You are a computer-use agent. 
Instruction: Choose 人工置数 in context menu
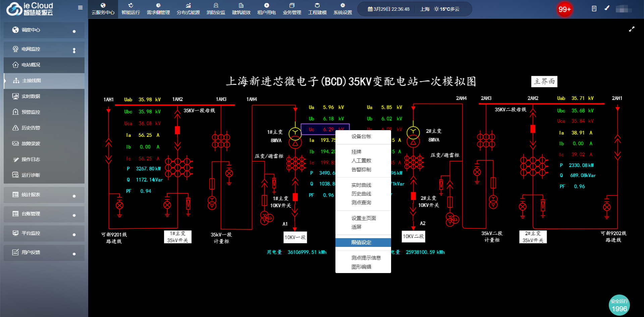363,161
